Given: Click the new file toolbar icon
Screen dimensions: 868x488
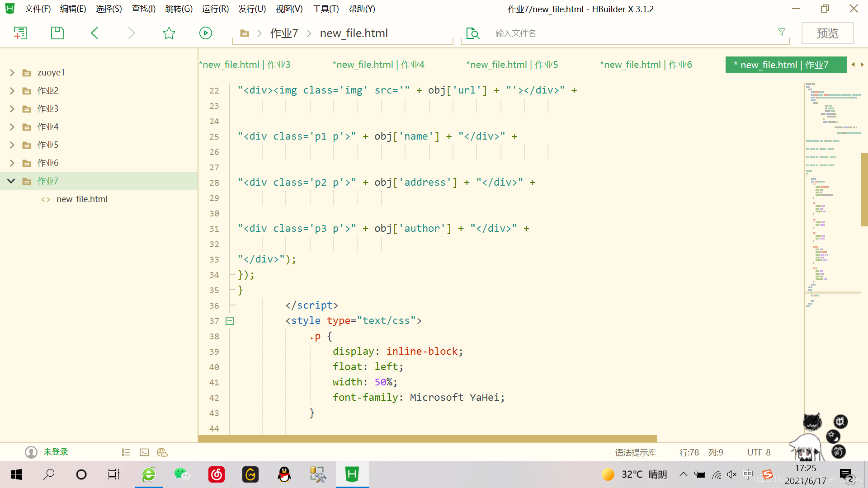Looking at the screenshot, I should coord(20,33).
